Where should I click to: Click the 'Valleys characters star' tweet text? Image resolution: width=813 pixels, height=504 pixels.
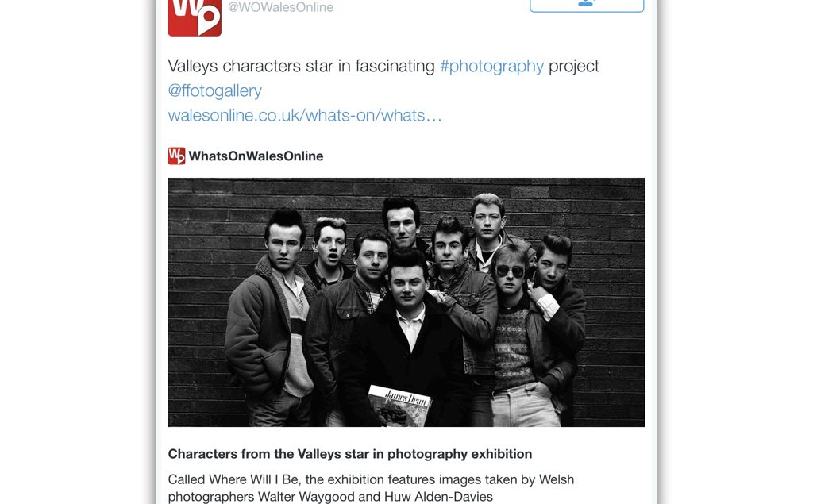[302, 66]
